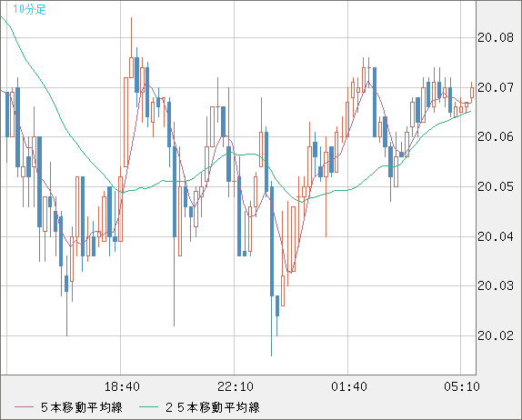Click the 20.02 price axis label
The height and width of the screenshot is (420, 522).
(x=496, y=335)
